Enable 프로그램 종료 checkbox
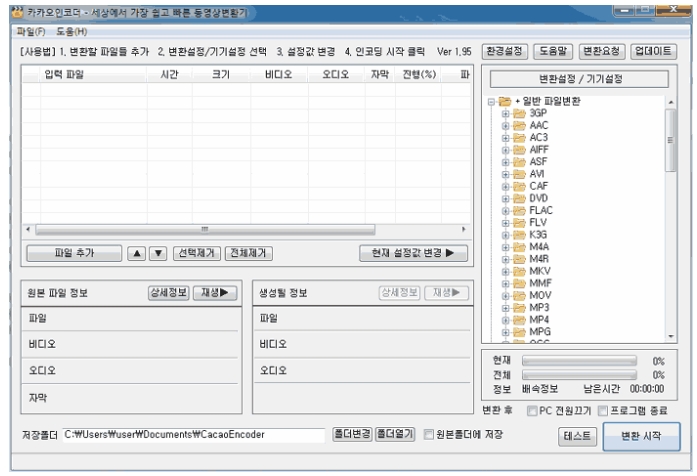 pyautogui.click(x=603, y=411)
